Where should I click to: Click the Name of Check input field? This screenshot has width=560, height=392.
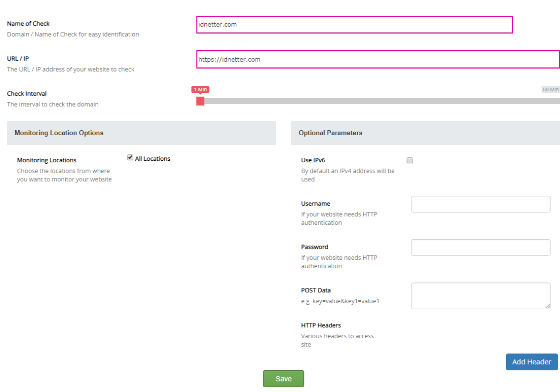[354, 25]
